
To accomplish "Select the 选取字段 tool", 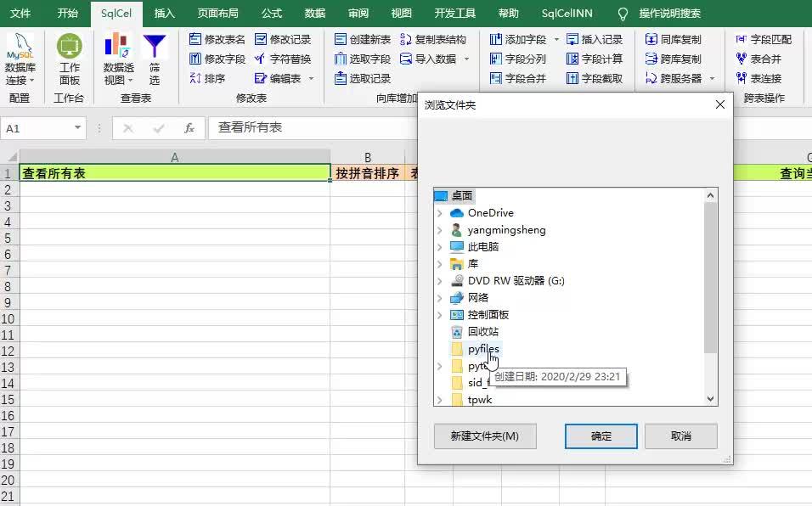I will (363, 59).
